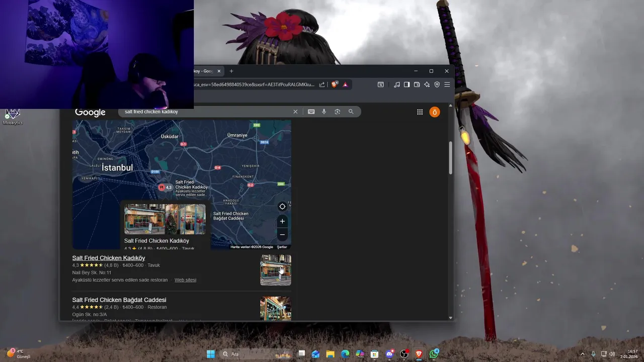The height and width of the screenshot is (362, 644).
Task: Click the scrollbar down arrow
Action: coord(450,318)
